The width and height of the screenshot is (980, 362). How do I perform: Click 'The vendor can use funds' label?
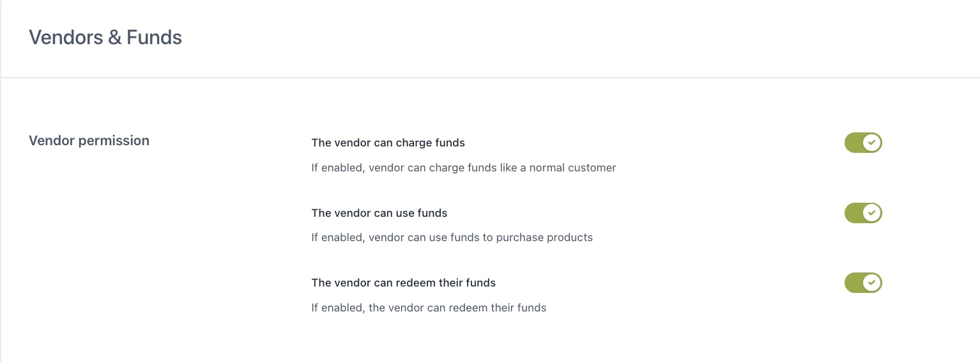[x=379, y=213]
